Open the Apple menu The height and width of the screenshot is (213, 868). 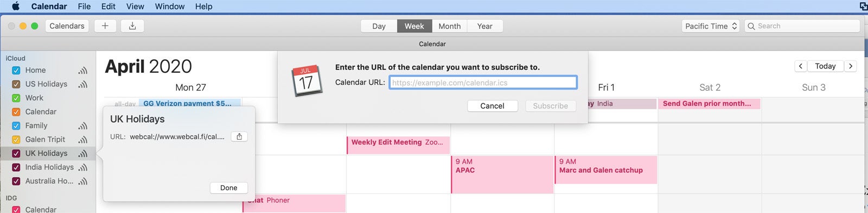(15, 7)
